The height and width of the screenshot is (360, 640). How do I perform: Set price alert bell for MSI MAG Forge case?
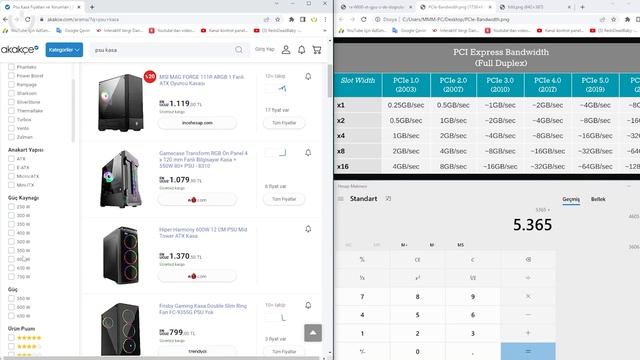click(x=308, y=76)
